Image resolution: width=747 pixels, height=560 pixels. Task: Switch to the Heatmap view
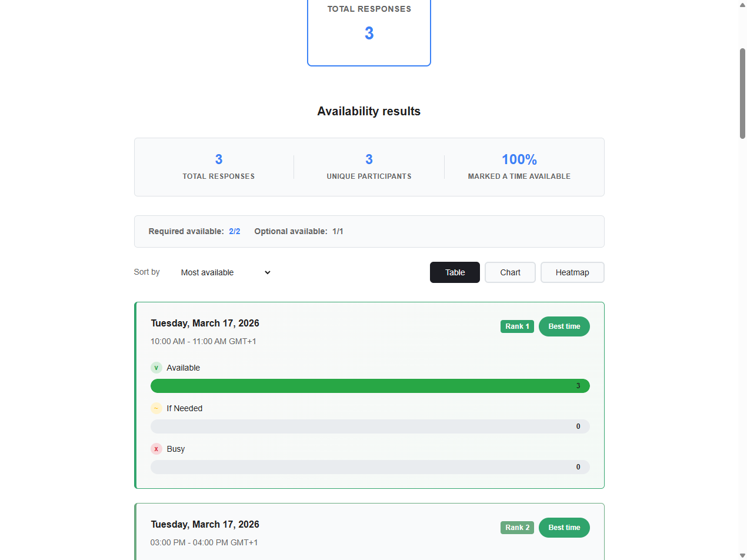pos(572,272)
